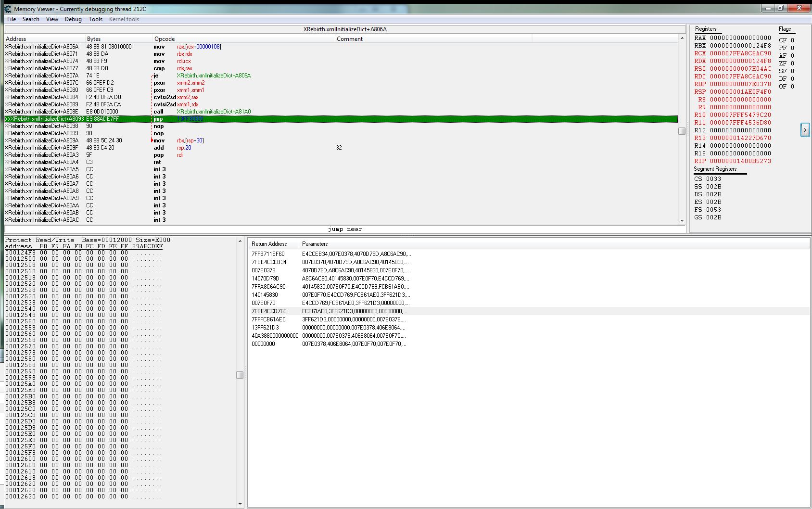Toggle the OF overflow flag value
This screenshot has width=812, height=509.
(x=792, y=87)
